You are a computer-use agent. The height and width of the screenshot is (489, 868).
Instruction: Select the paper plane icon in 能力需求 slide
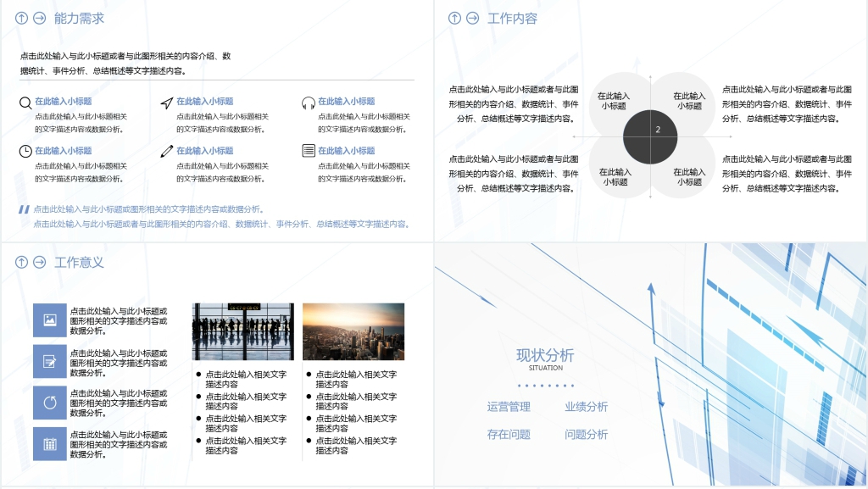[x=167, y=103]
